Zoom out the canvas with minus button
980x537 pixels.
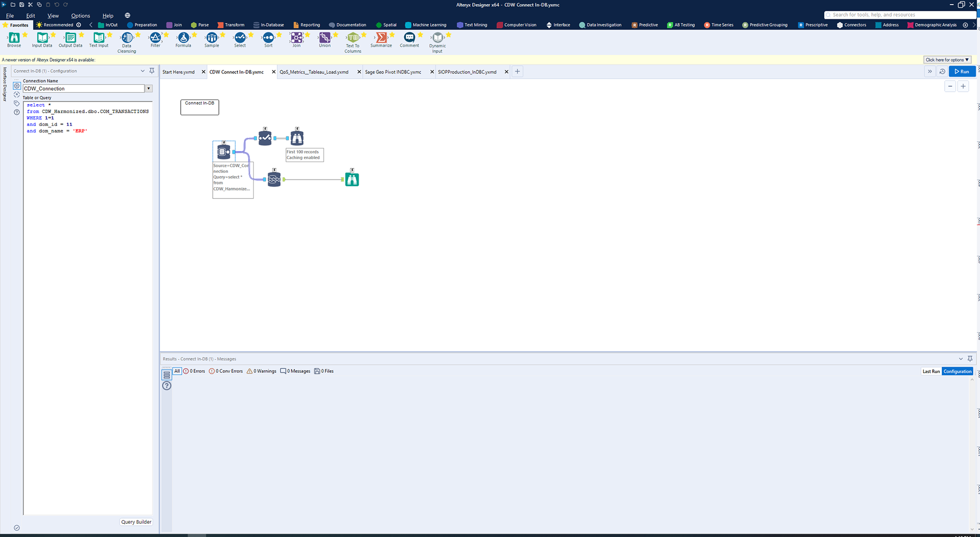pos(950,86)
